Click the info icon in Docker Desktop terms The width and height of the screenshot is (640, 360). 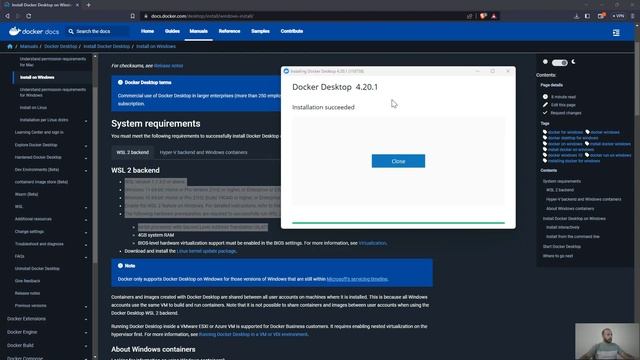click(x=120, y=82)
